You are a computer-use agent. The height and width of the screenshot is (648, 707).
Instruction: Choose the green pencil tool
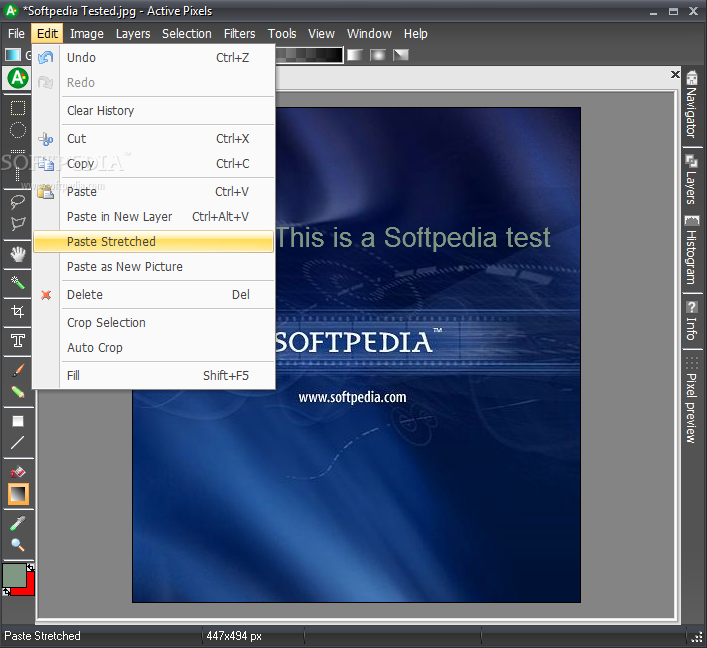click(x=18, y=391)
